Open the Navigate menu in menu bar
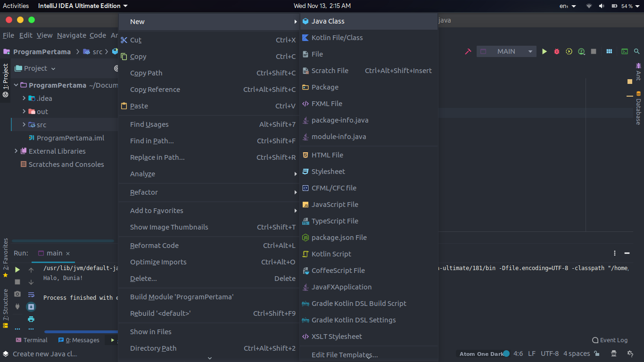Screen dimensions: 644x362 [x=72, y=35]
